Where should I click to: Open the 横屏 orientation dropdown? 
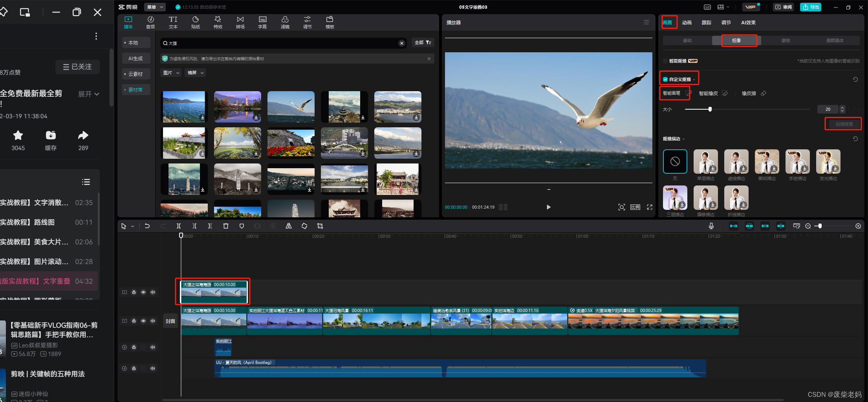(196, 73)
